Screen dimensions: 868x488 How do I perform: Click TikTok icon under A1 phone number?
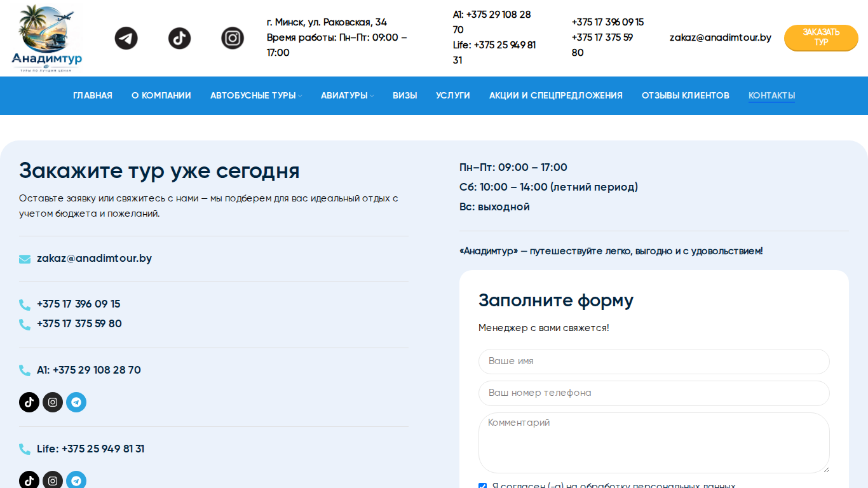(x=29, y=402)
